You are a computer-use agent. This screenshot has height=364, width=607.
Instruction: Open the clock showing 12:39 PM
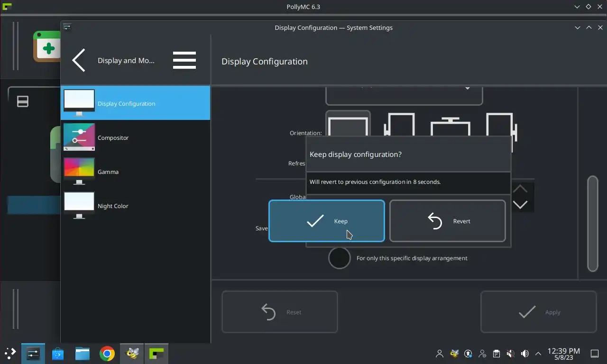(563, 354)
